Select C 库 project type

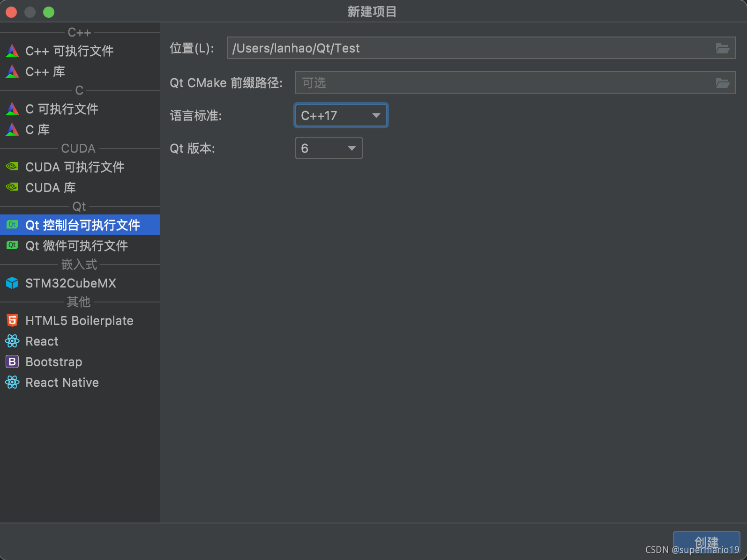80,129
